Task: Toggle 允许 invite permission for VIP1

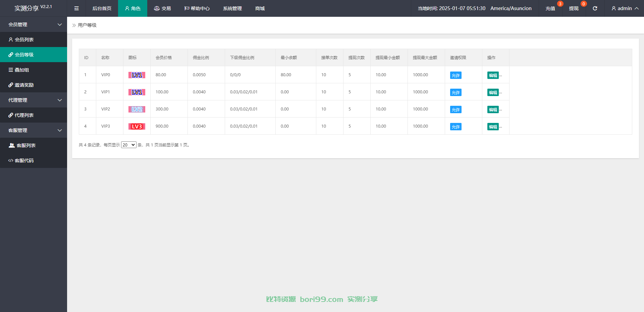Action: point(456,92)
